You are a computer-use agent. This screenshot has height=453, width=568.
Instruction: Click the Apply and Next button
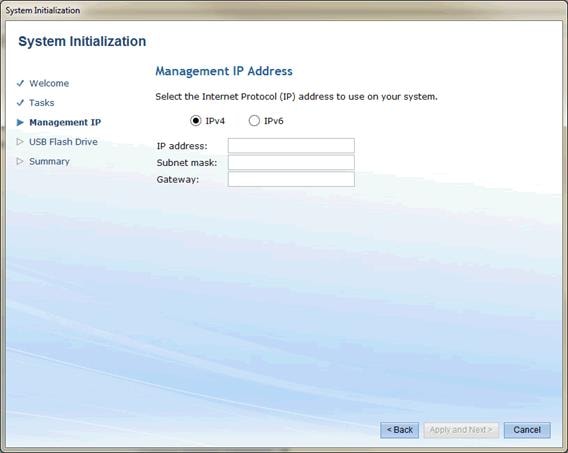(461, 430)
